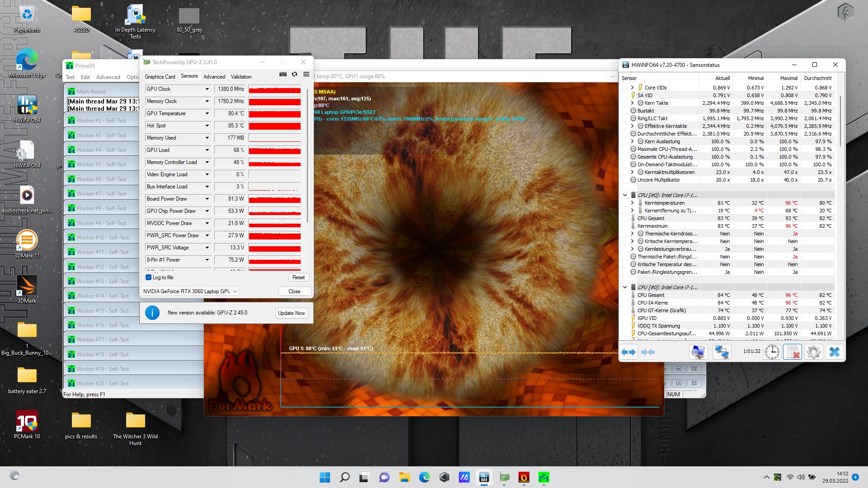Open GPU Clock sensor dropdown
This screenshot has height=488, width=868.
click(207, 89)
